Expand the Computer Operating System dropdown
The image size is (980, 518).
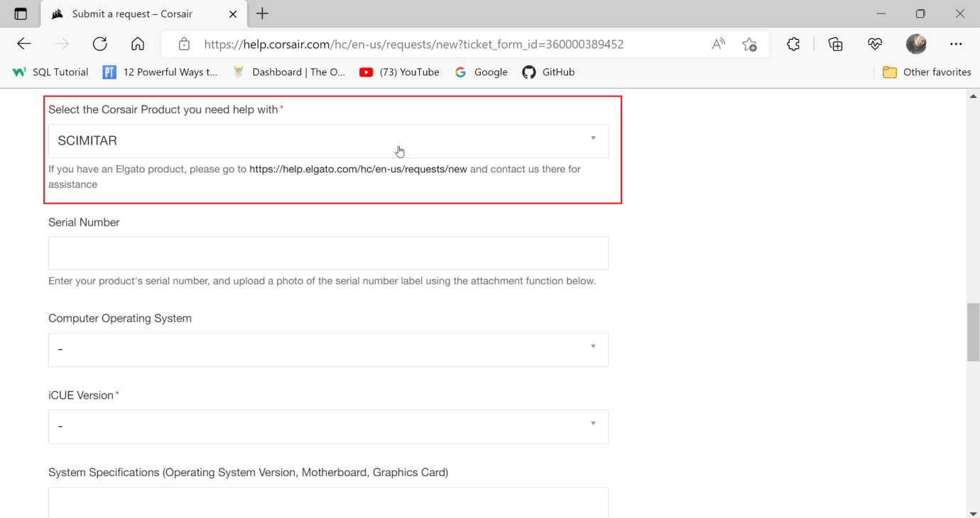tap(328, 349)
